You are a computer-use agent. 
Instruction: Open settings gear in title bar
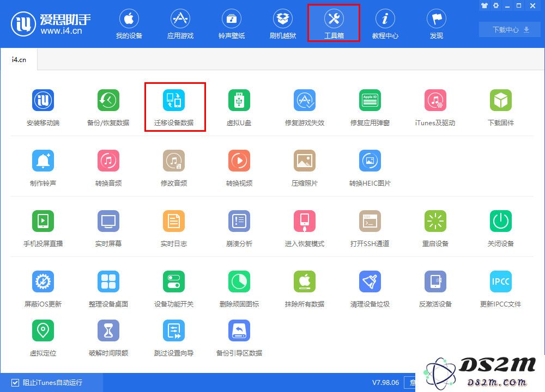pyautogui.click(x=496, y=5)
